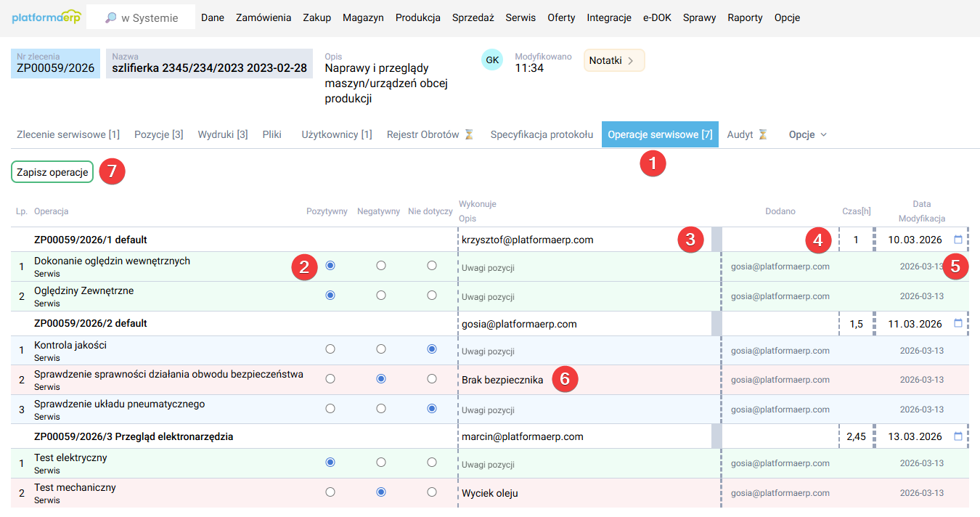The width and height of the screenshot is (980, 517).
Task: Open the Magazyn menu
Action: (x=363, y=17)
